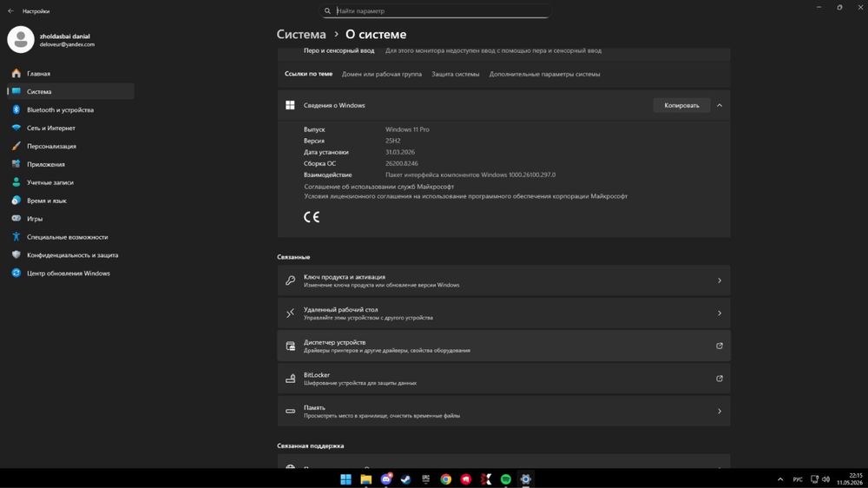This screenshot has height=488, width=868.
Task: Open the Главная home section
Action: pyautogui.click(x=70, y=73)
